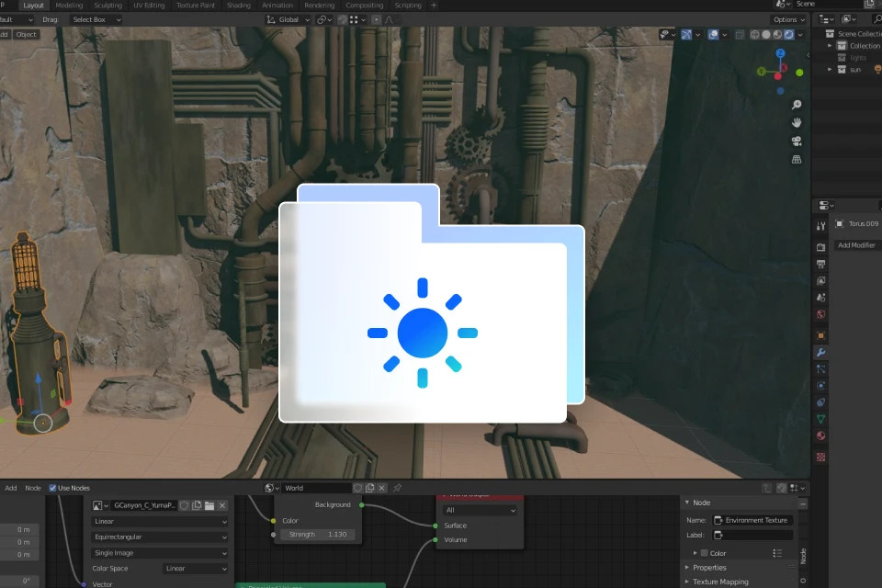Viewport: 882px width, 588px height.
Task: Open the World Output All target dropdown
Action: point(480,510)
